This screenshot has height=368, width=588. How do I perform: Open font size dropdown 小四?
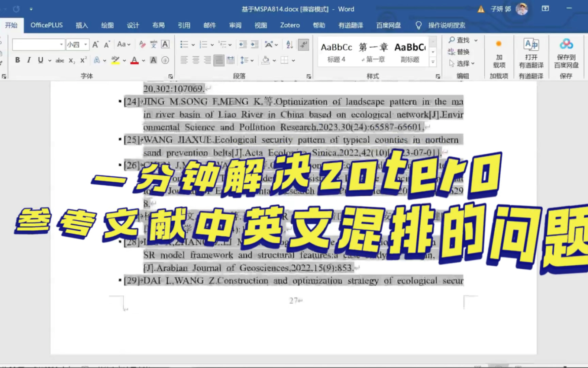click(x=86, y=45)
